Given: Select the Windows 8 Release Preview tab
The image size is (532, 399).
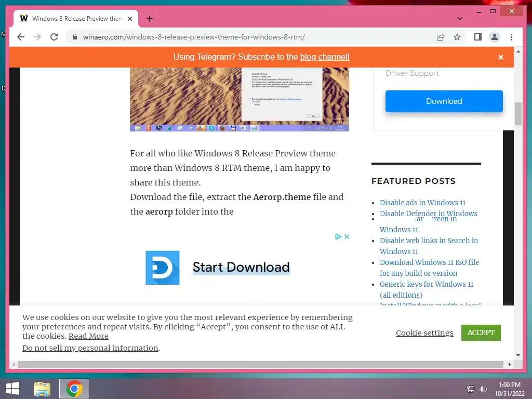Looking at the screenshot, I should click(76, 19).
